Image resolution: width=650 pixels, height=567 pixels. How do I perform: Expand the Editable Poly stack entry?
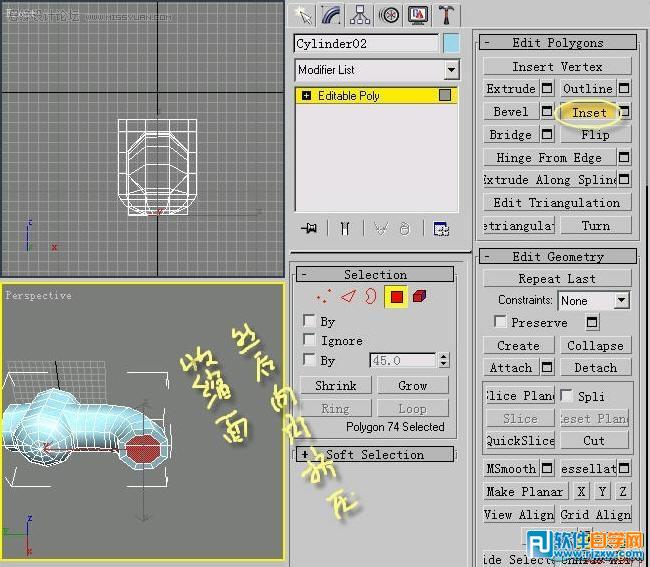(306, 96)
